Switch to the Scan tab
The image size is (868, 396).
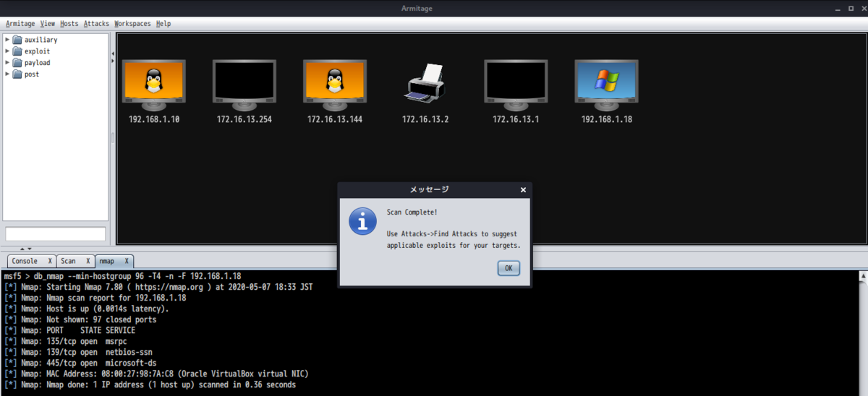[75, 261]
